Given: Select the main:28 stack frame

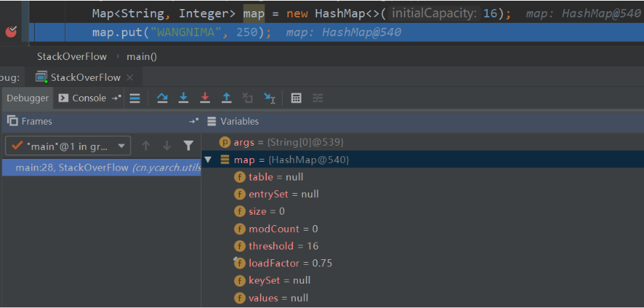Looking at the screenshot, I should [x=101, y=167].
